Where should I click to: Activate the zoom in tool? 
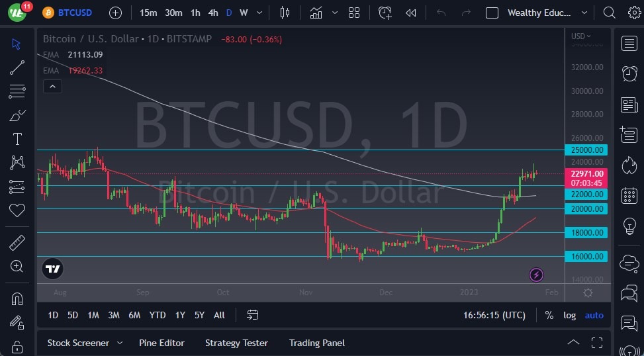pos(17,267)
